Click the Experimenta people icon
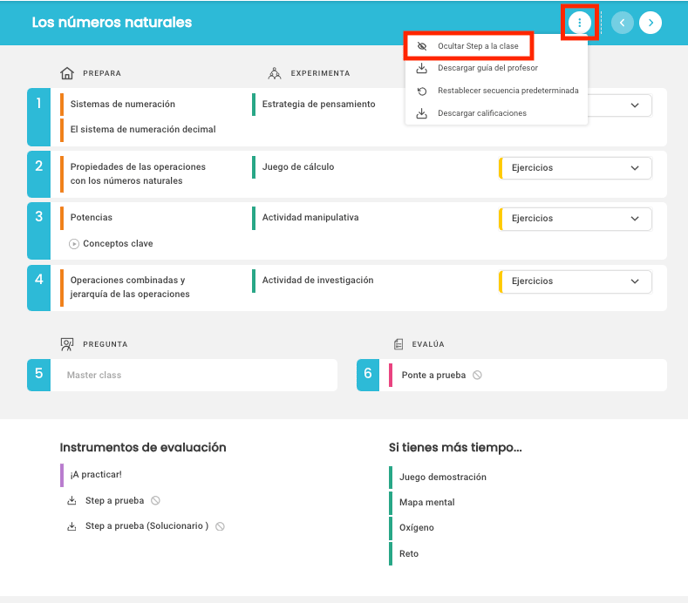The height and width of the screenshot is (603, 688). pos(275,73)
